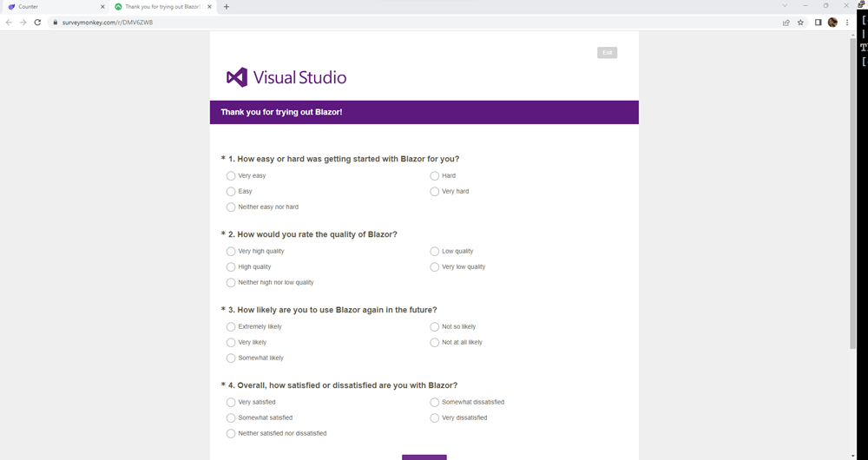Bookmark this page with the star icon
868x460 pixels.
pos(800,23)
